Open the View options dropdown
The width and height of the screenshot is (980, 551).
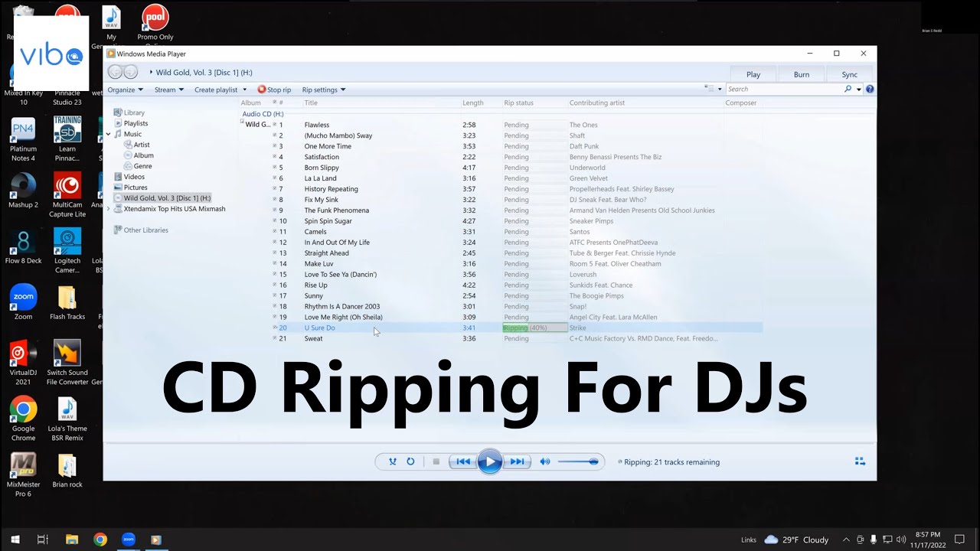click(720, 90)
